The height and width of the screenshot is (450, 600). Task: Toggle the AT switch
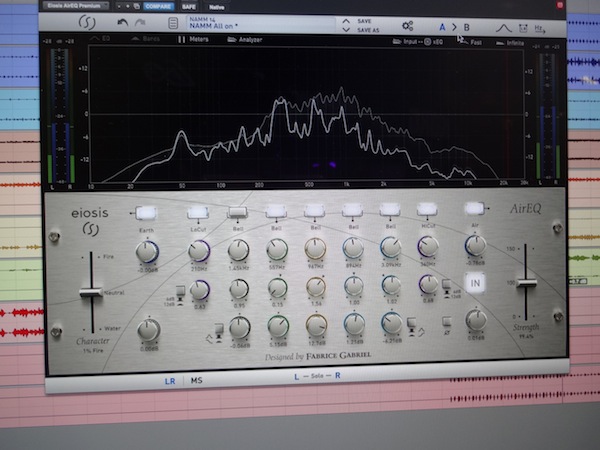[447, 321]
